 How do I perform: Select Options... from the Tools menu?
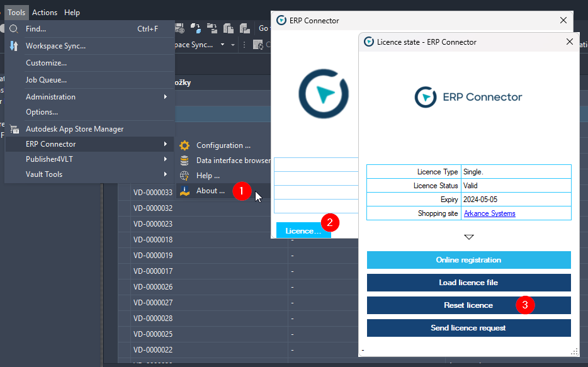(42, 112)
